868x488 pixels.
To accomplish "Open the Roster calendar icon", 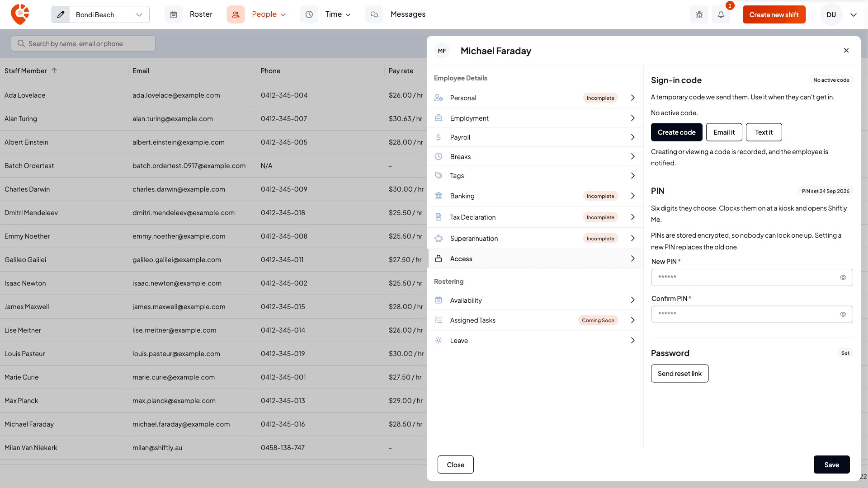I will tap(174, 14).
